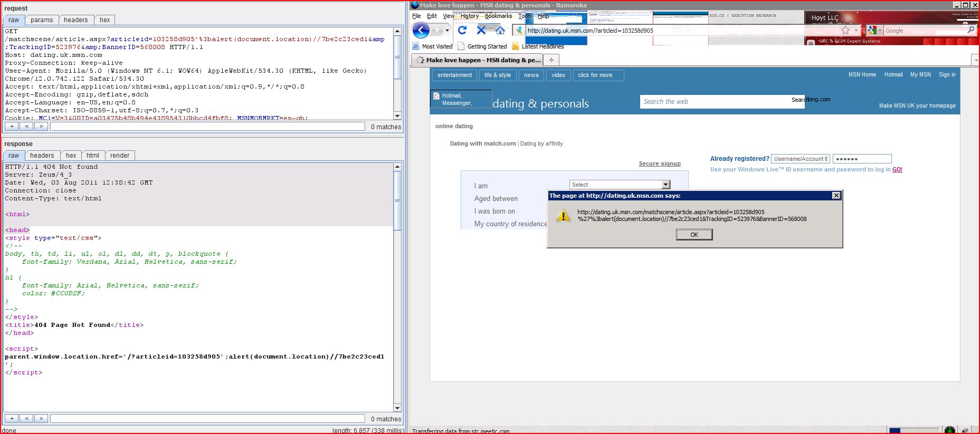Switch request view to params tab
This screenshot has width=980, height=434.
(42, 20)
